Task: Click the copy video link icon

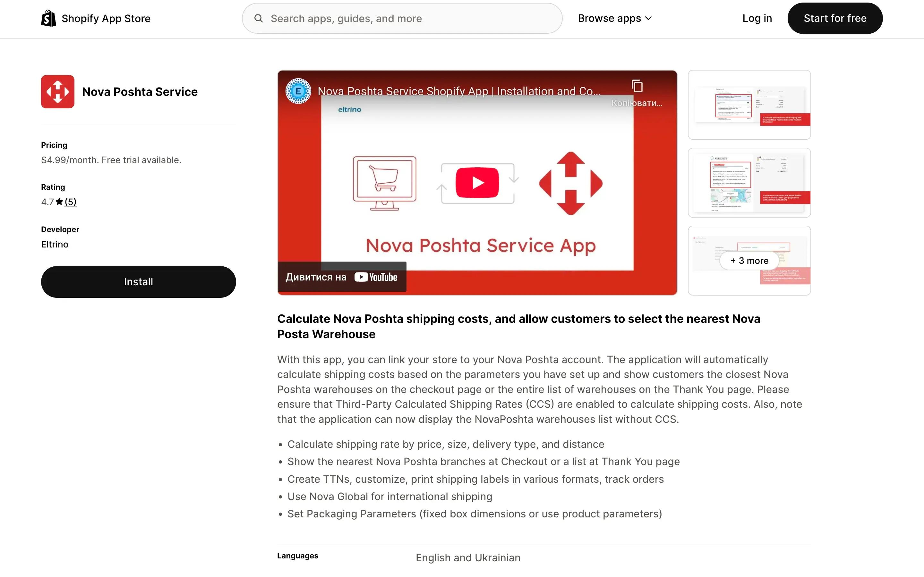Action: tap(637, 86)
